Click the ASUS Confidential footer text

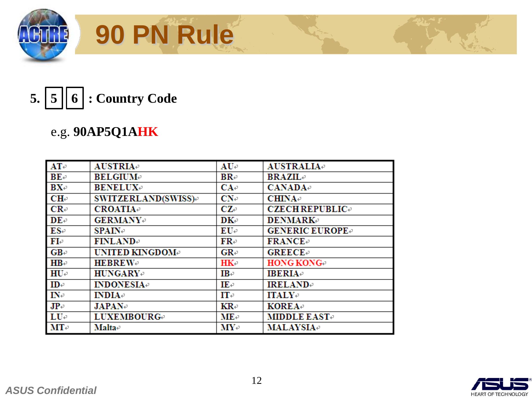51,390
